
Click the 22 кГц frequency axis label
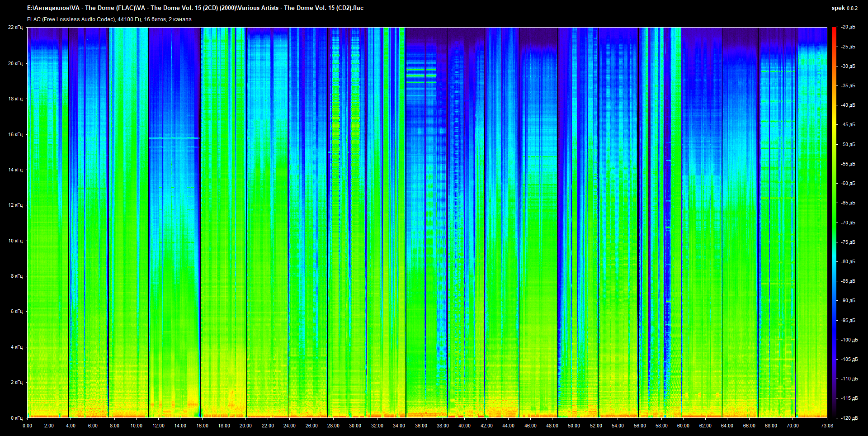pos(15,27)
